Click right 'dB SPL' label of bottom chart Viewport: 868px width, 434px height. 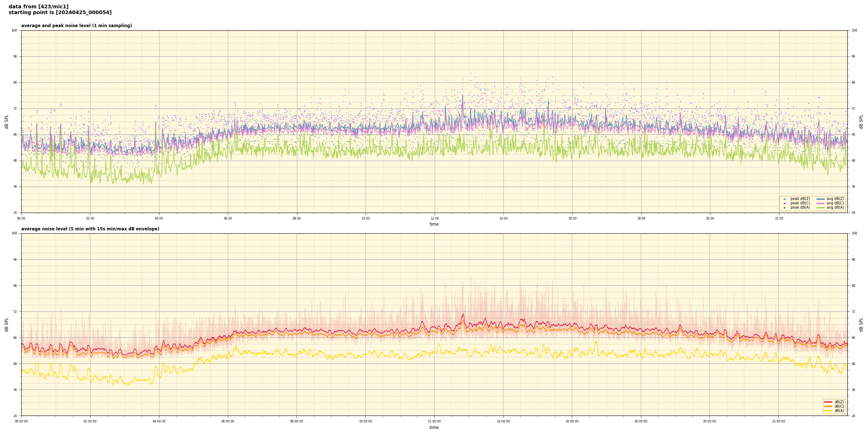click(861, 324)
